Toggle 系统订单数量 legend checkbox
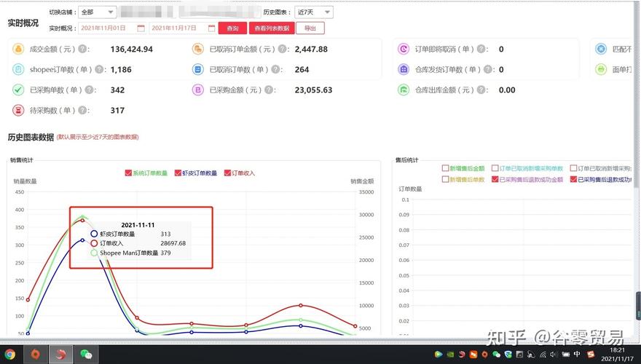The image size is (641, 364). (x=128, y=173)
